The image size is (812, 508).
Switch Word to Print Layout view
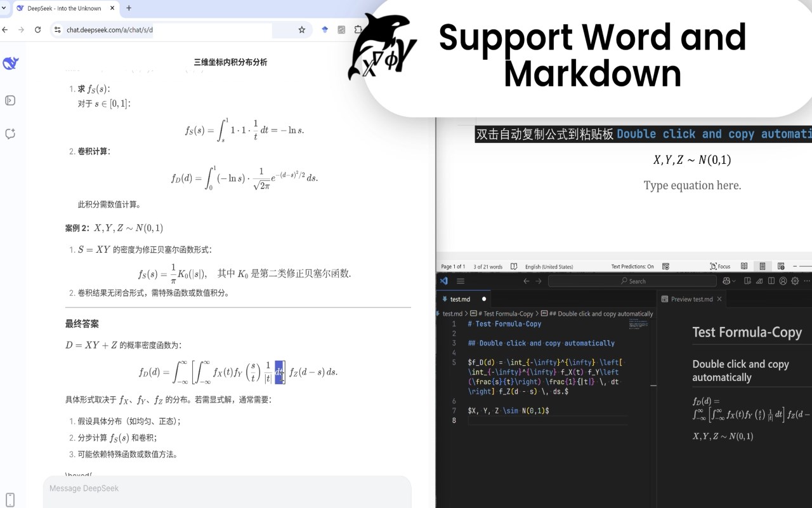pos(763,267)
